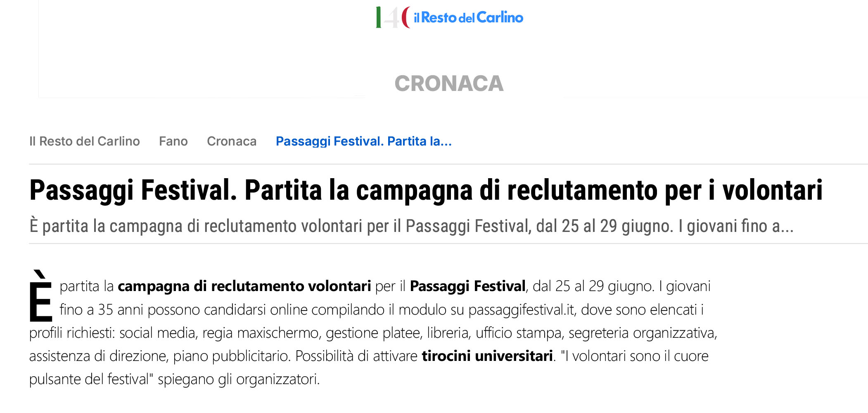
Task: Click the ufficio stampa profile text
Action: (518, 333)
